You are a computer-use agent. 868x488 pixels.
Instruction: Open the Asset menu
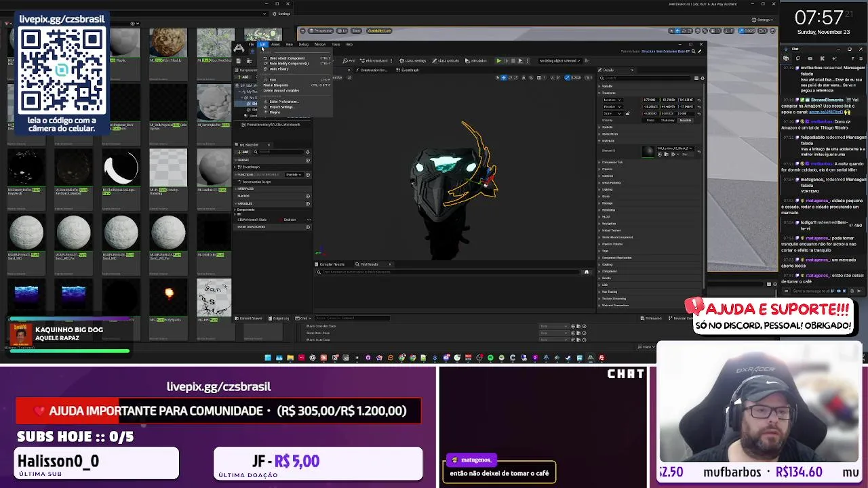(275, 44)
